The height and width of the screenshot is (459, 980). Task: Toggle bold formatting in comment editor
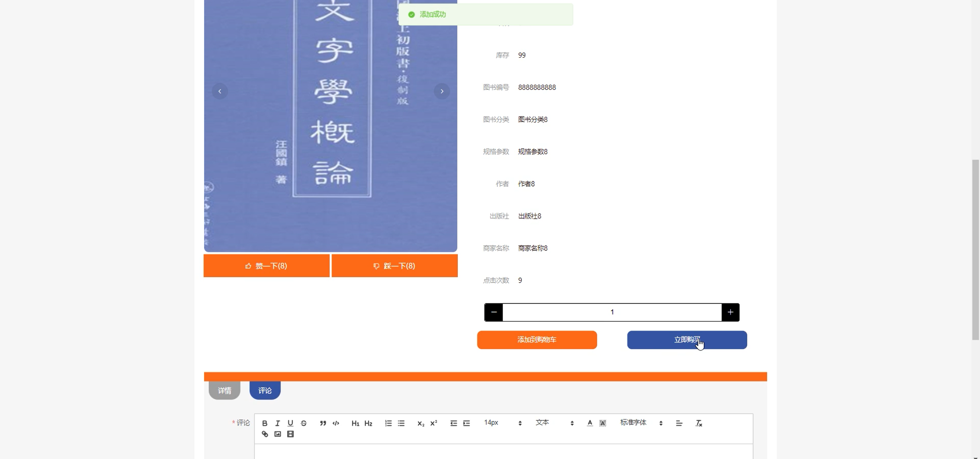265,423
